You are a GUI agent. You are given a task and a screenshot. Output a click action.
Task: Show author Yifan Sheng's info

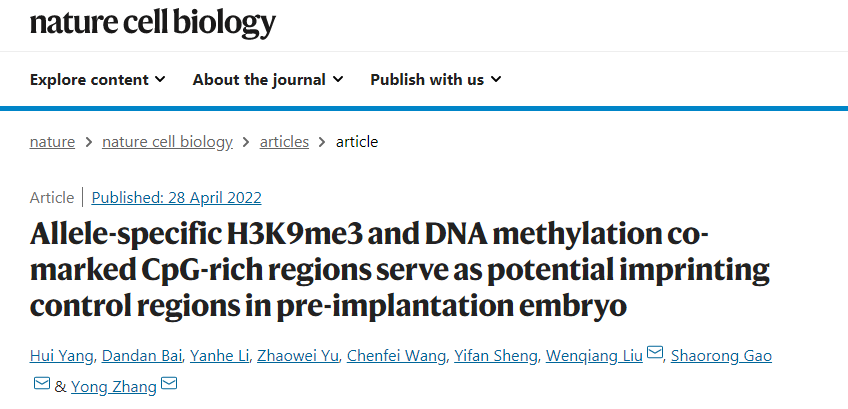pyautogui.click(x=488, y=356)
